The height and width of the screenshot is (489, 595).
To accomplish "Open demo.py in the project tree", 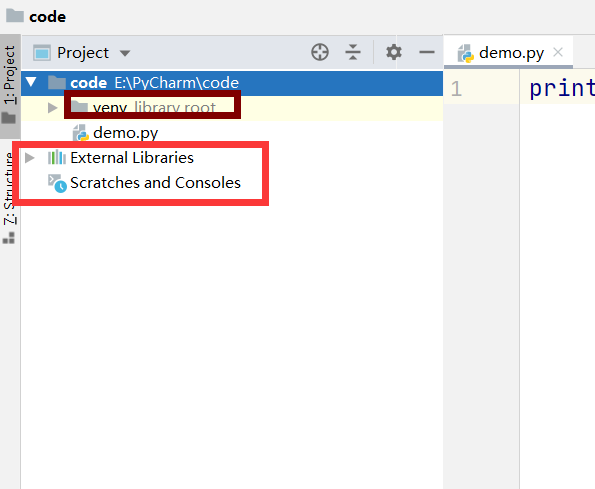I will 125,133.
